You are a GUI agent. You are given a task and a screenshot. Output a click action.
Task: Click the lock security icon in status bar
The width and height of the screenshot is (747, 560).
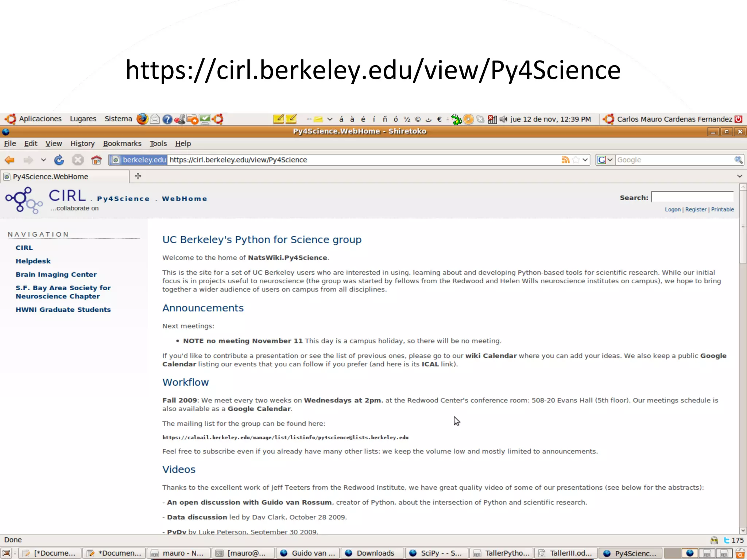coord(714,540)
